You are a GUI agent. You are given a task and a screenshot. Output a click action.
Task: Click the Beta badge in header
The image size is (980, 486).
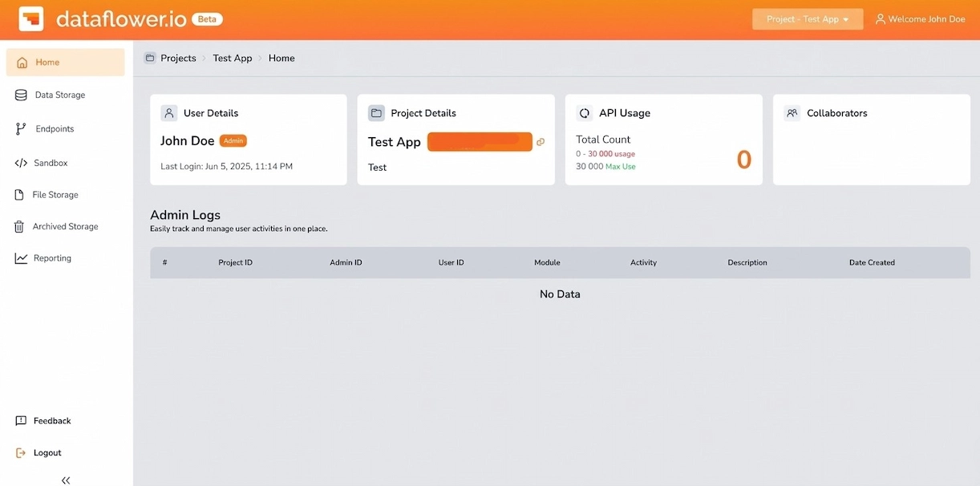[x=208, y=19]
